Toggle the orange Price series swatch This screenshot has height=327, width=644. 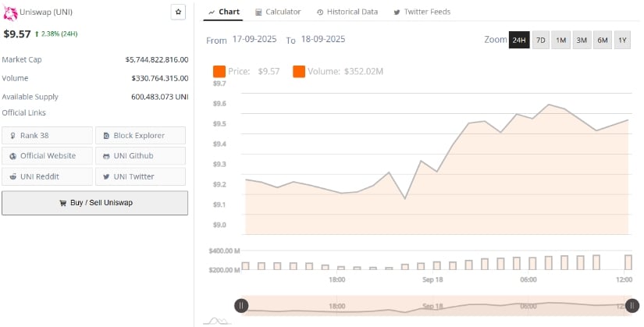(219, 72)
